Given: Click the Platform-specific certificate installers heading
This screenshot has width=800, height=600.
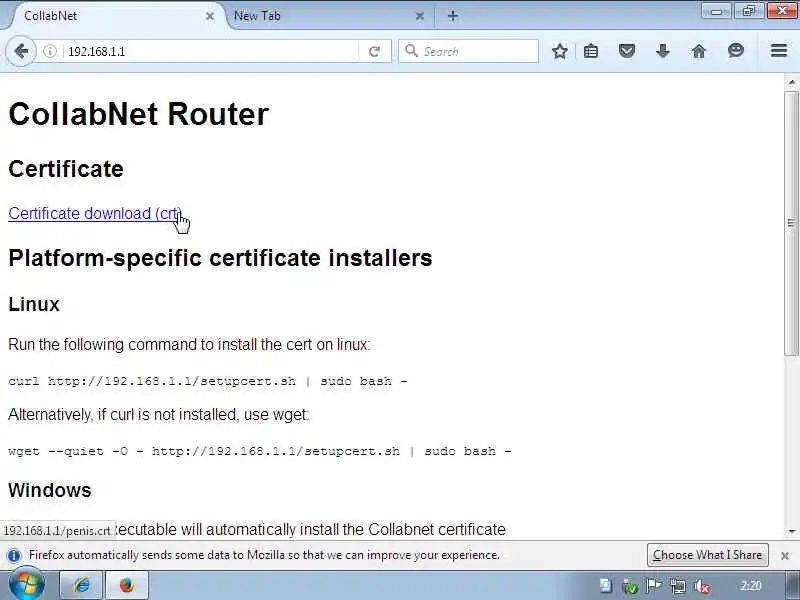Looking at the screenshot, I should [220, 258].
